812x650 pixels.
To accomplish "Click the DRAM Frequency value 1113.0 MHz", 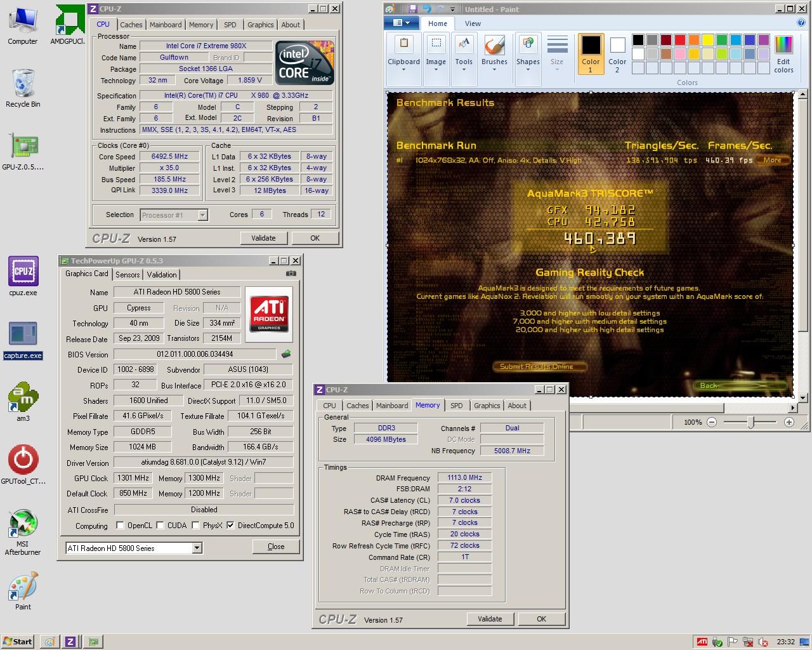I will coord(465,477).
